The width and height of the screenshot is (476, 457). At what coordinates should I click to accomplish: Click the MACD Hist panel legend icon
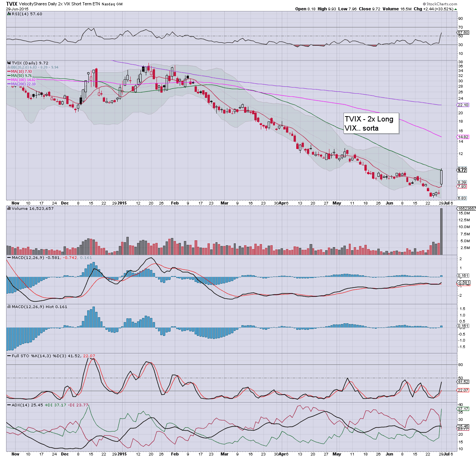point(9,307)
